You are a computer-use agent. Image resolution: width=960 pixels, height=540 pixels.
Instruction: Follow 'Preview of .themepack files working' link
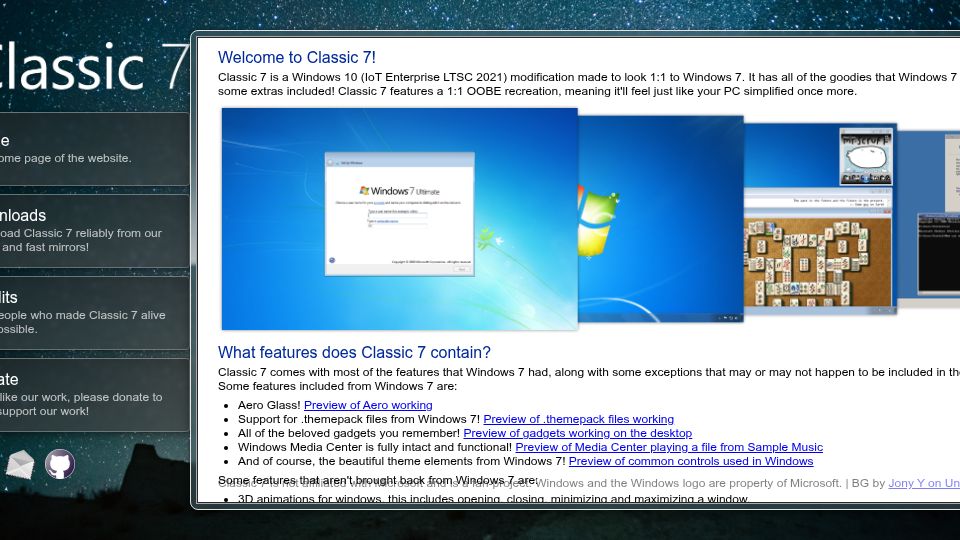[x=579, y=419]
